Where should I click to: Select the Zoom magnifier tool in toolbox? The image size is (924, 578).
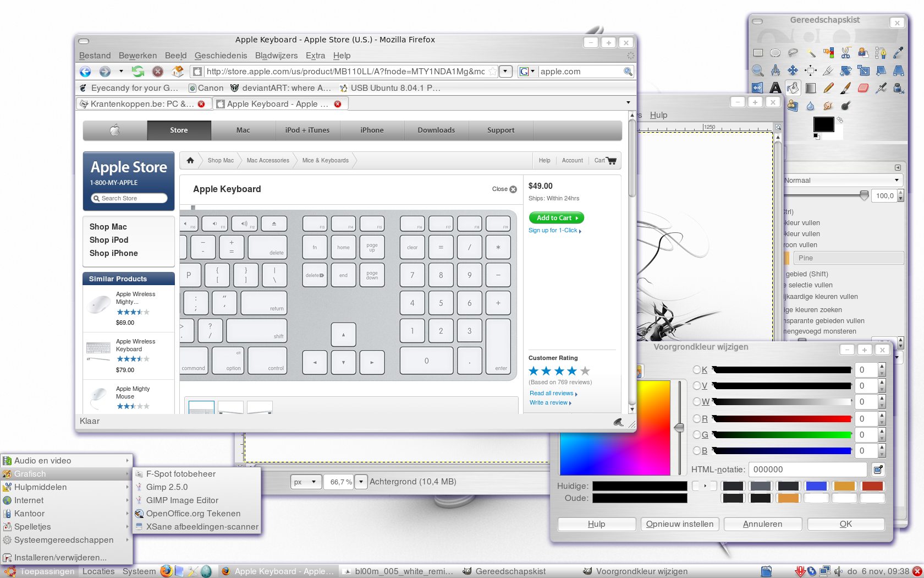[x=758, y=70]
